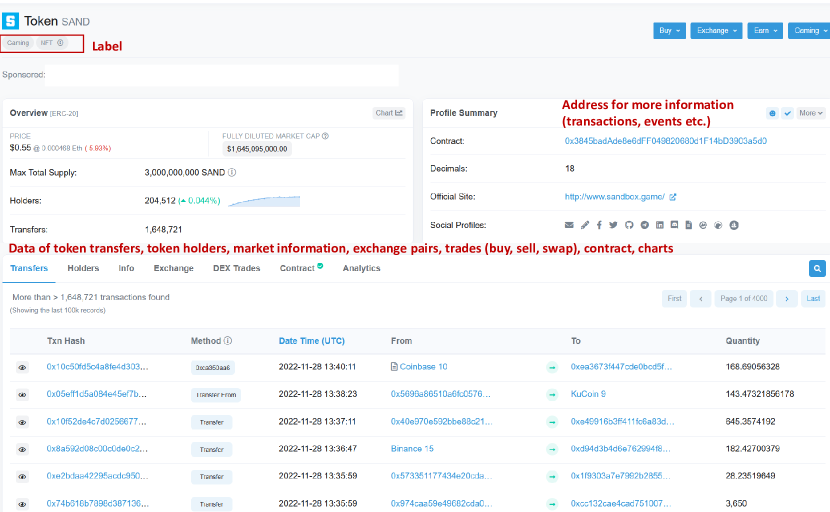Open the DEX Trades tab
830x512 pixels.
click(236, 268)
